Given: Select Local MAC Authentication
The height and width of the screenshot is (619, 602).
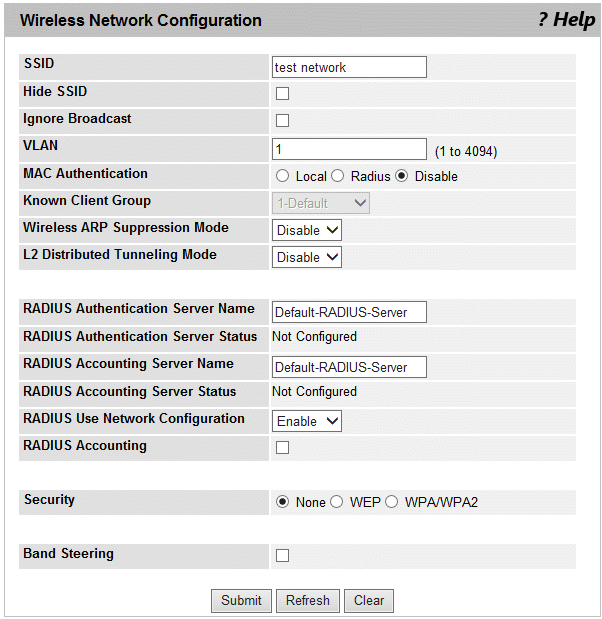Looking at the screenshot, I should click(283, 176).
